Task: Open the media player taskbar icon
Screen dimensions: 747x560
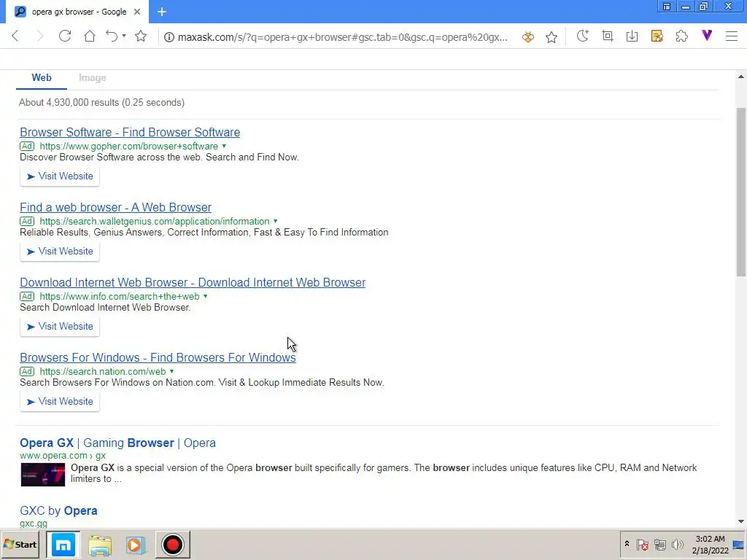Action: [x=135, y=545]
